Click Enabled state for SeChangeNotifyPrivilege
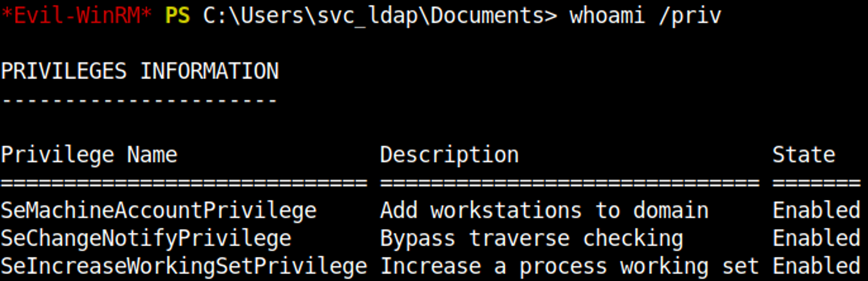This screenshot has height=281, width=868. click(x=816, y=238)
